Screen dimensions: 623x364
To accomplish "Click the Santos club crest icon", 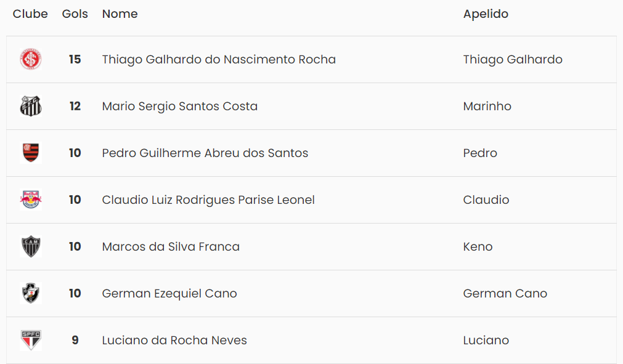I will click(30, 107).
